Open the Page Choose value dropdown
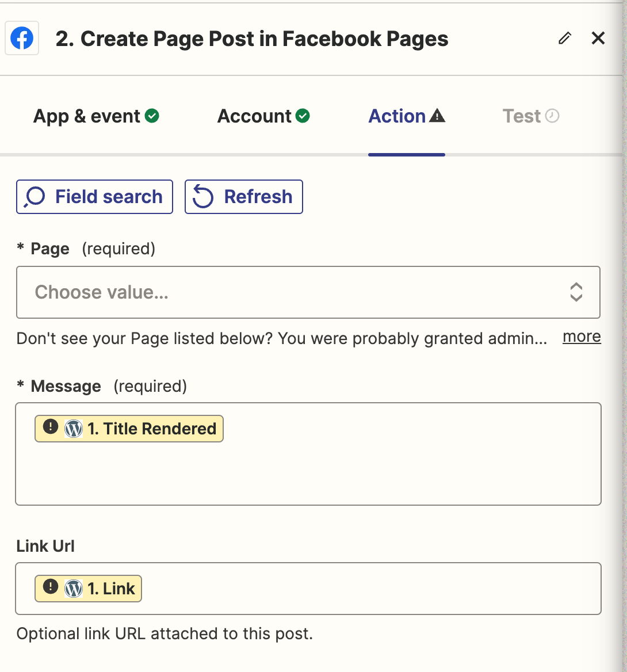 pyautogui.click(x=308, y=292)
